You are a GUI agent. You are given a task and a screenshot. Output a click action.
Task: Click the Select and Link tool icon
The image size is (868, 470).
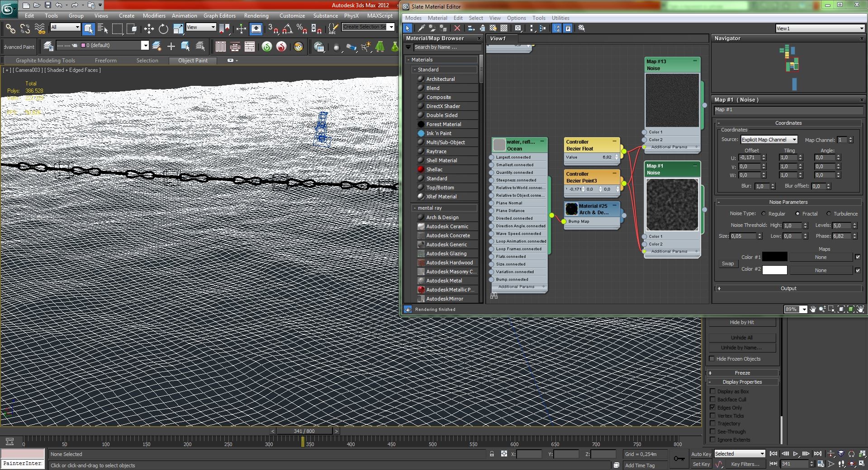coord(10,29)
